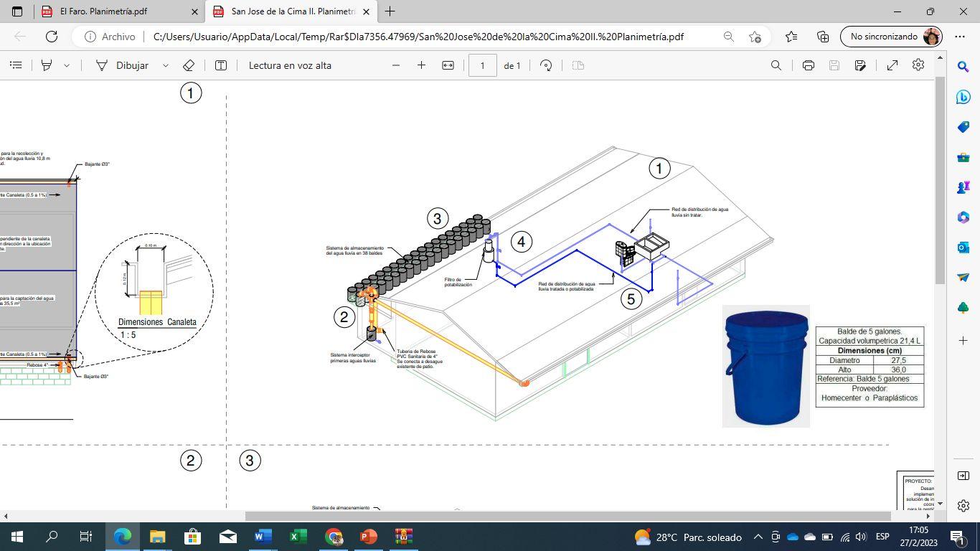This screenshot has width=980, height=551.
Task: Close the El Faro. Planimetría.pdf tab
Action: click(195, 11)
